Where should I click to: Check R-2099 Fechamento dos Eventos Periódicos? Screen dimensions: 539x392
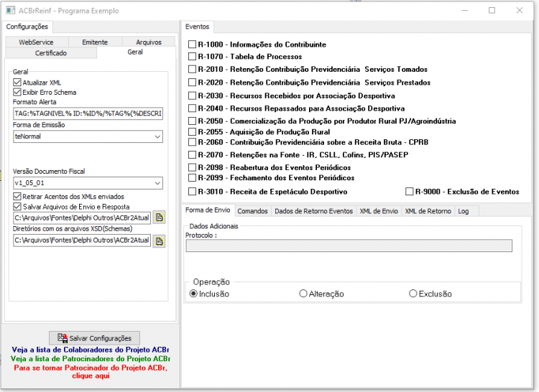192,178
